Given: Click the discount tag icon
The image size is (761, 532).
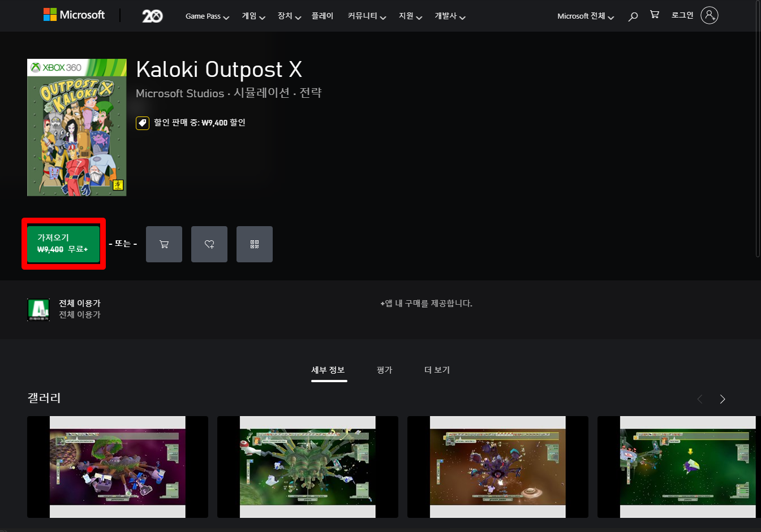Looking at the screenshot, I should tap(143, 123).
